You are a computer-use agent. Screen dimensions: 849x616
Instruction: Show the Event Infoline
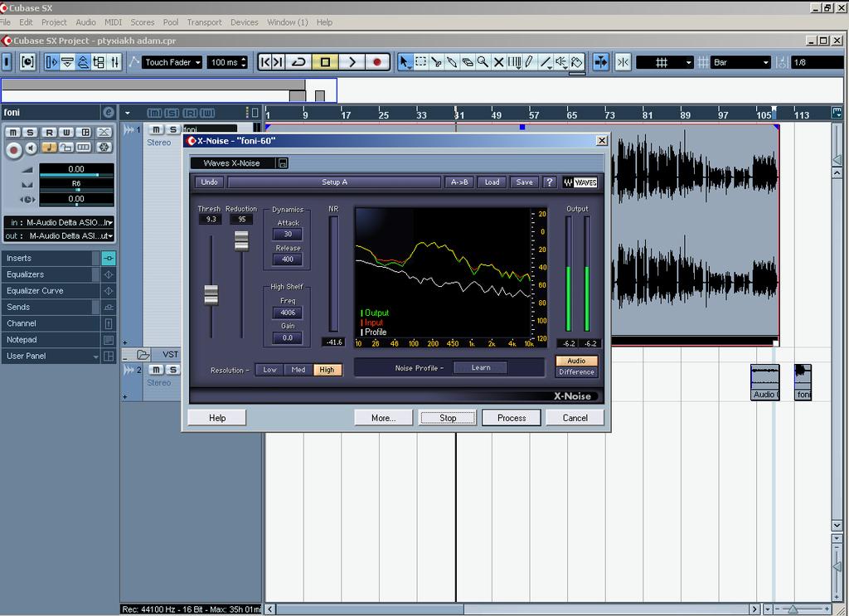point(67,62)
